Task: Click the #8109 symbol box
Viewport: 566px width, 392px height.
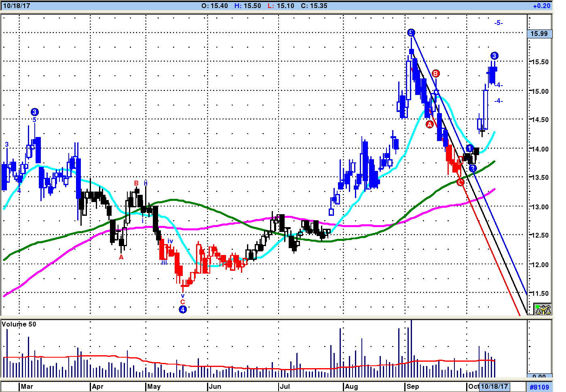Action: pyautogui.click(x=539, y=387)
